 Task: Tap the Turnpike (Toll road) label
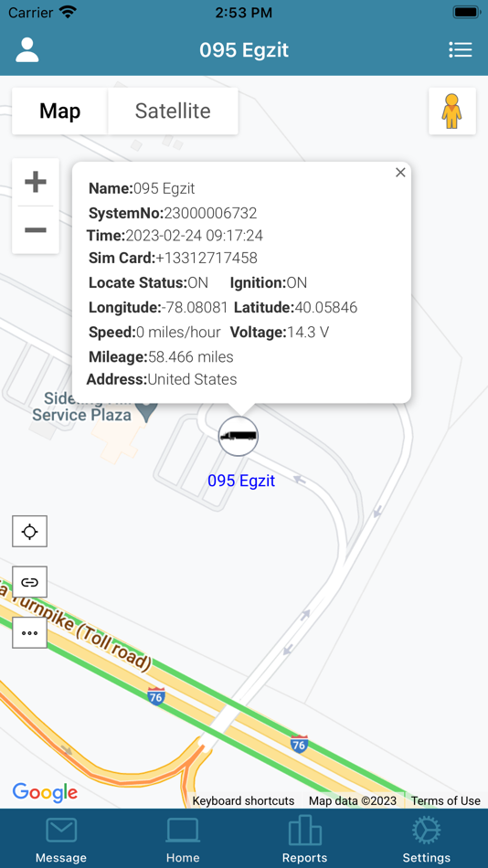(x=78, y=626)
